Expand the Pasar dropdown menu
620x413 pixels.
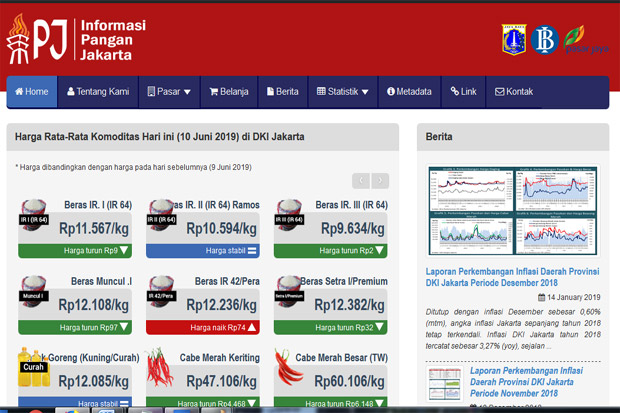click(169, 92)
